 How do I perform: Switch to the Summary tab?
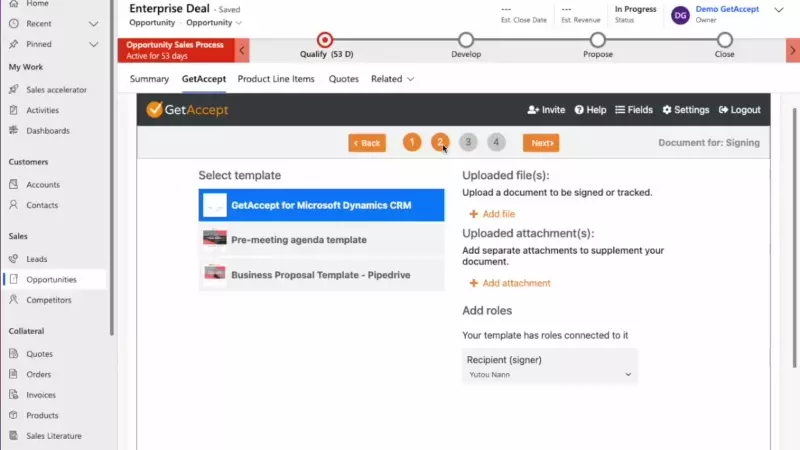[x=149, y=79]
